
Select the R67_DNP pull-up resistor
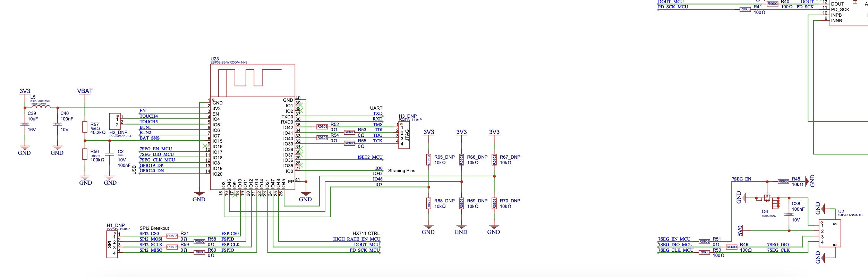[494, 160]
